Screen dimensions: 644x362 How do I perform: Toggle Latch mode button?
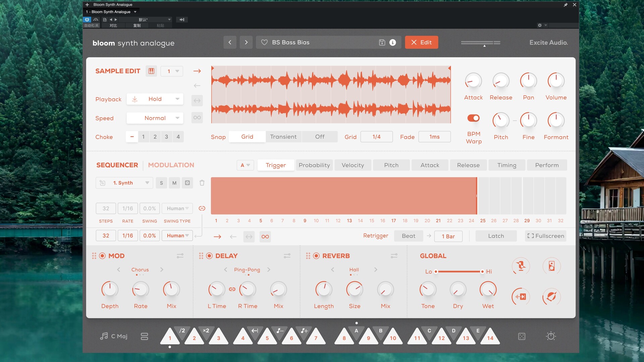pyautogui.click(x=496, y=236)
